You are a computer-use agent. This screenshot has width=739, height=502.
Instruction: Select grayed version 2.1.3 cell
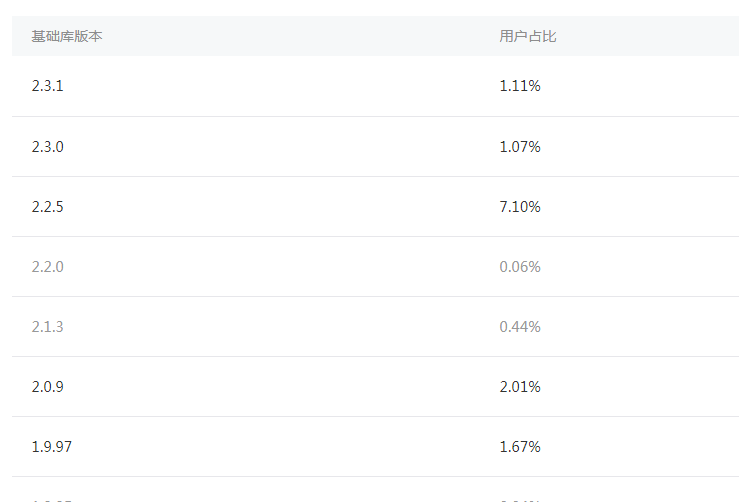coord(48,327)
